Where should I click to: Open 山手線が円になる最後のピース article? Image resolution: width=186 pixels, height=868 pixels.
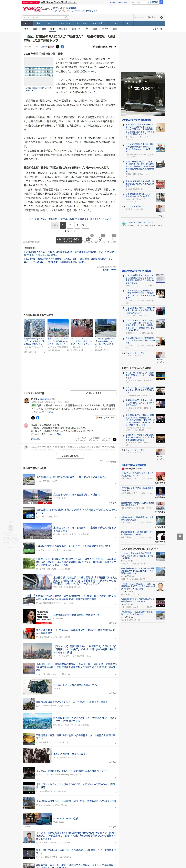(x=73, y=546)
